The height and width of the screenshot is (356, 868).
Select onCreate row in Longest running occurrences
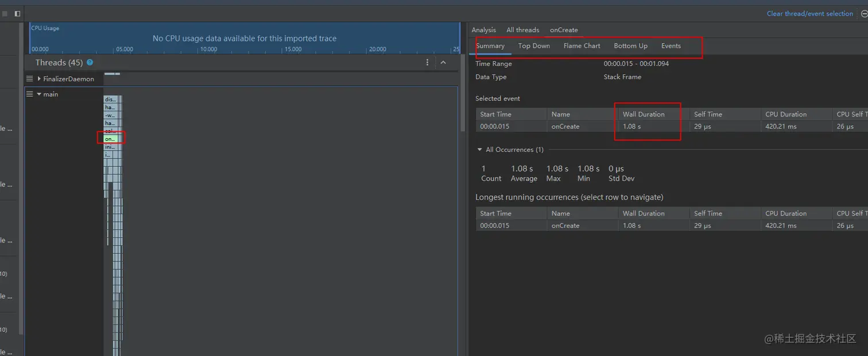click(672, 225)
